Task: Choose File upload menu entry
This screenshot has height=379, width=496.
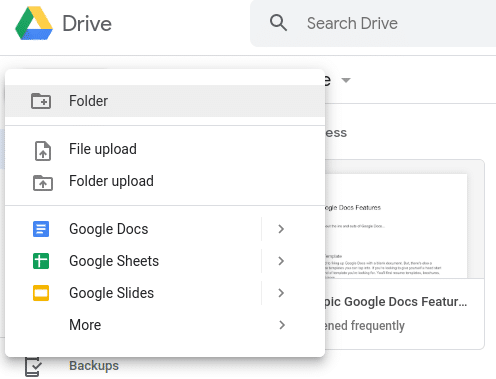Action: point(165,149)
